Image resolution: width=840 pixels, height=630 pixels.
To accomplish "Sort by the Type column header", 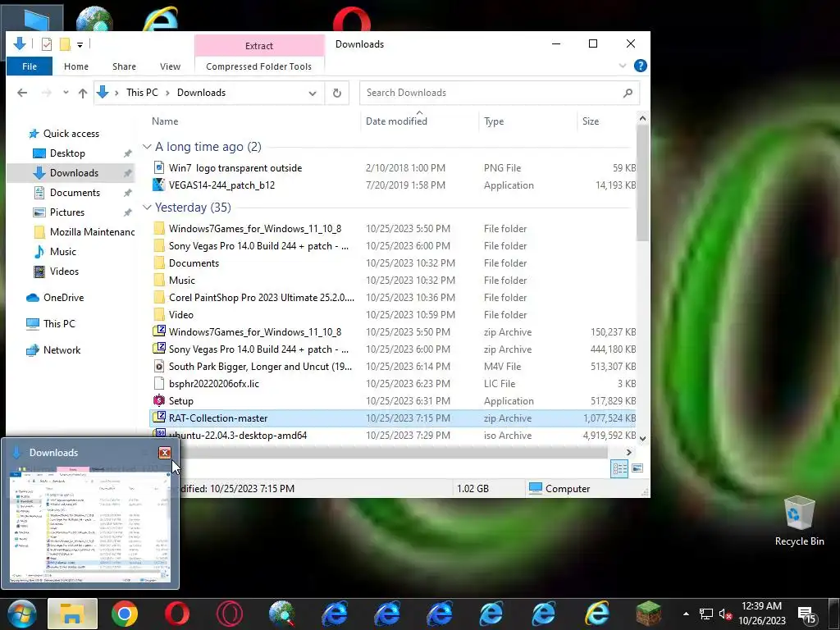I will click(x=494, y=121).
